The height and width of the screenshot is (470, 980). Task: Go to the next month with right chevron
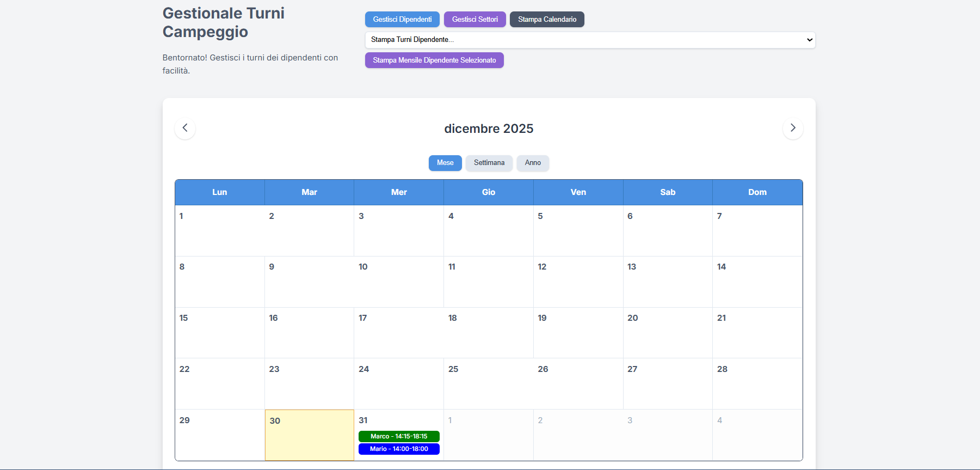[793, 128]
